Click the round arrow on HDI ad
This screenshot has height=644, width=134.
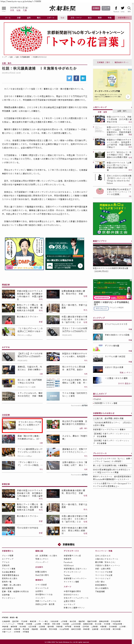80,266
